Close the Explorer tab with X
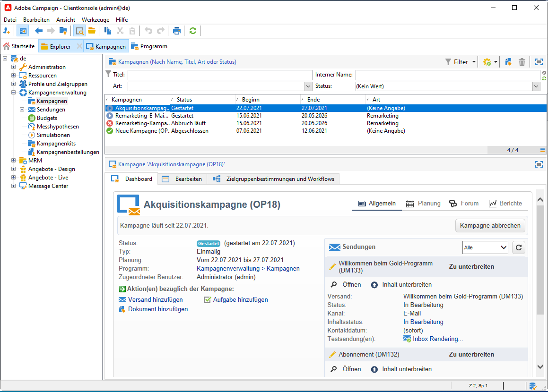Image resolution: width=548 pixels, height=392 pixels. [x=79, y=46]
